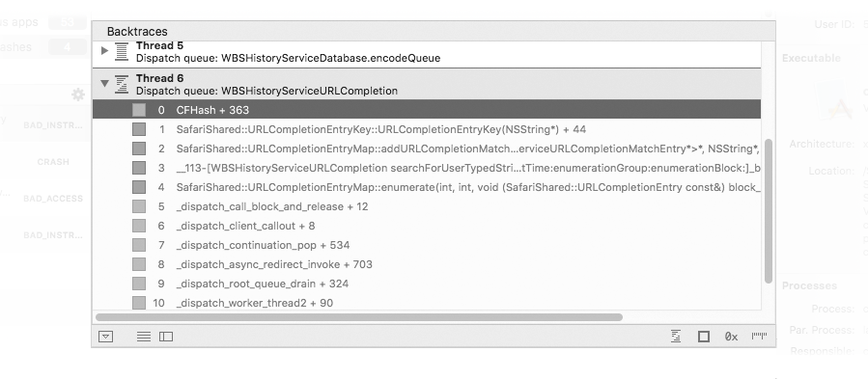Image resolution: width=868 pixels, height=379 pixels.
Task: Click the gear icon behind left panel
Action: pos(78,95)
